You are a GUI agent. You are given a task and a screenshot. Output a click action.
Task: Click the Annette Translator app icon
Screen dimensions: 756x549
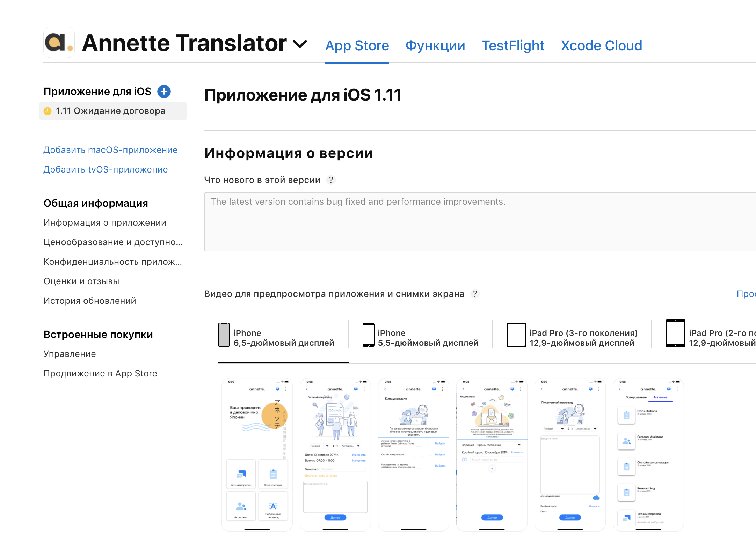(59, 43)
